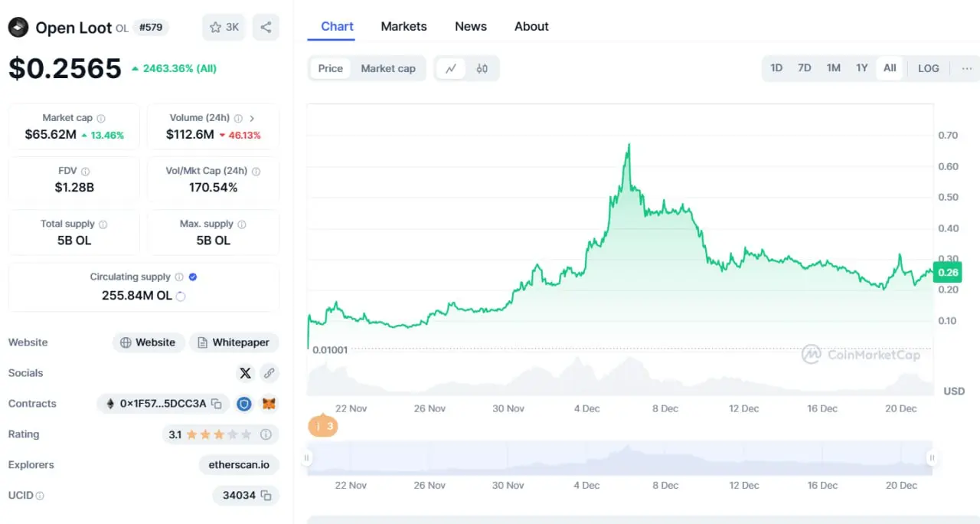Set chart range to 1D

pyautogui.click(x=776, y=68)
